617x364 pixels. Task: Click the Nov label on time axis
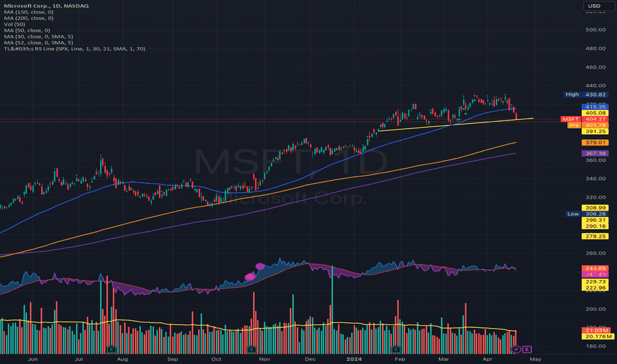[264, 359]
